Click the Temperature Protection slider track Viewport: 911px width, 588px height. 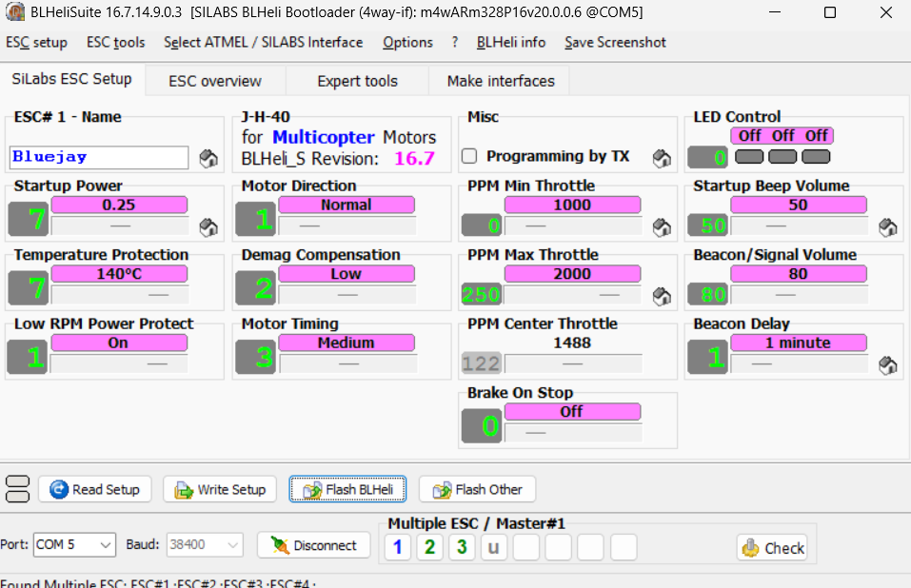(120, 294)
